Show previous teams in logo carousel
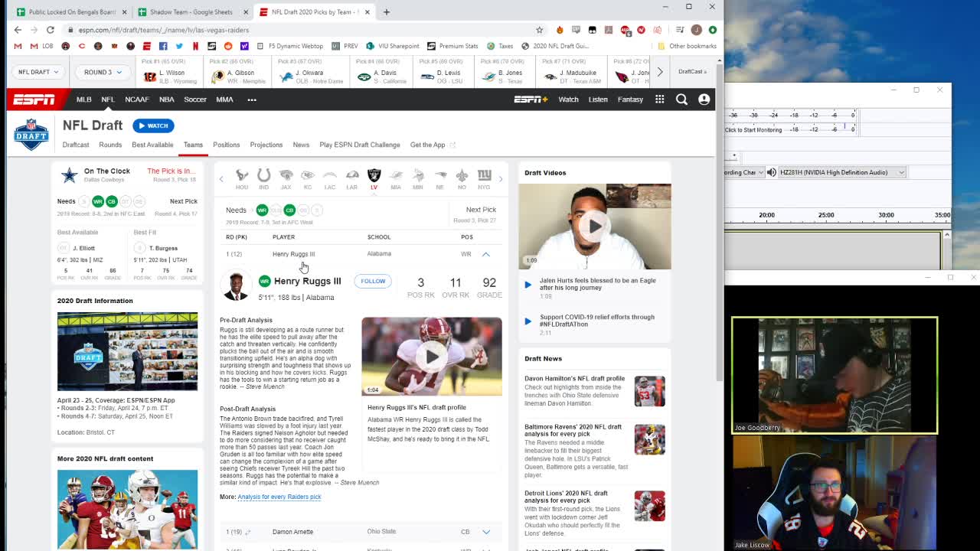This screenshot has width=980, height=551. pos(221,179)
